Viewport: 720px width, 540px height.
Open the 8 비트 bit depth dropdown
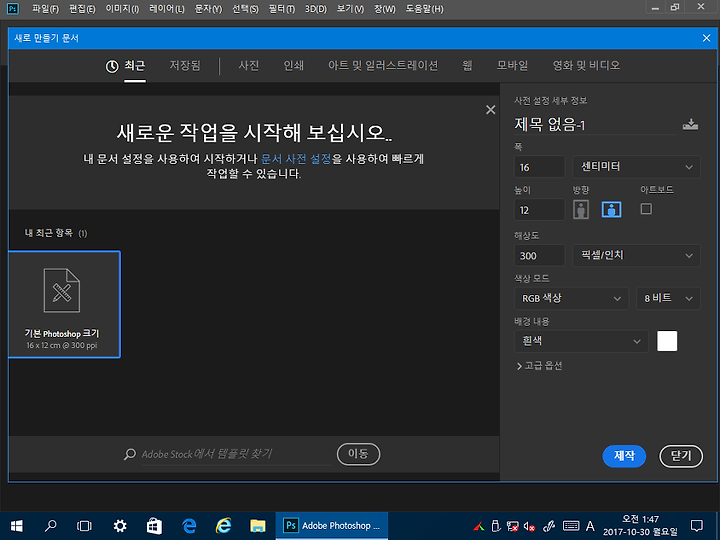point(668,298)
